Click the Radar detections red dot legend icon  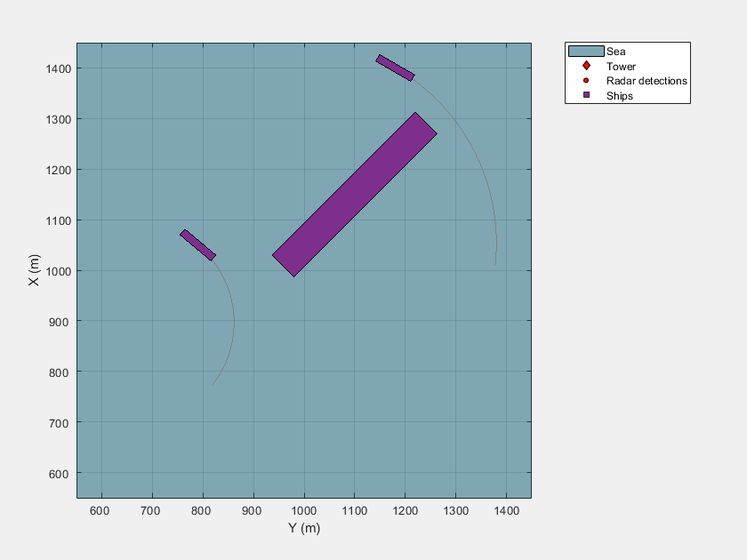(x=586, y=81)
